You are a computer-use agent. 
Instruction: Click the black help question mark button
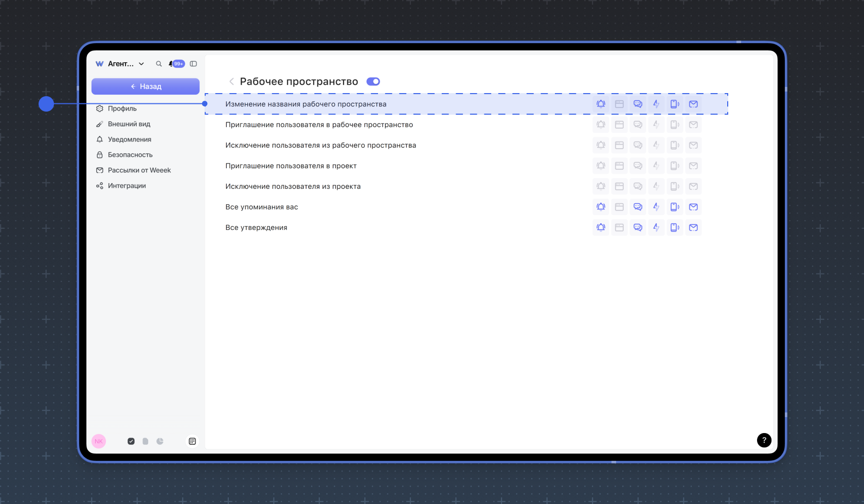click(764, 440)
